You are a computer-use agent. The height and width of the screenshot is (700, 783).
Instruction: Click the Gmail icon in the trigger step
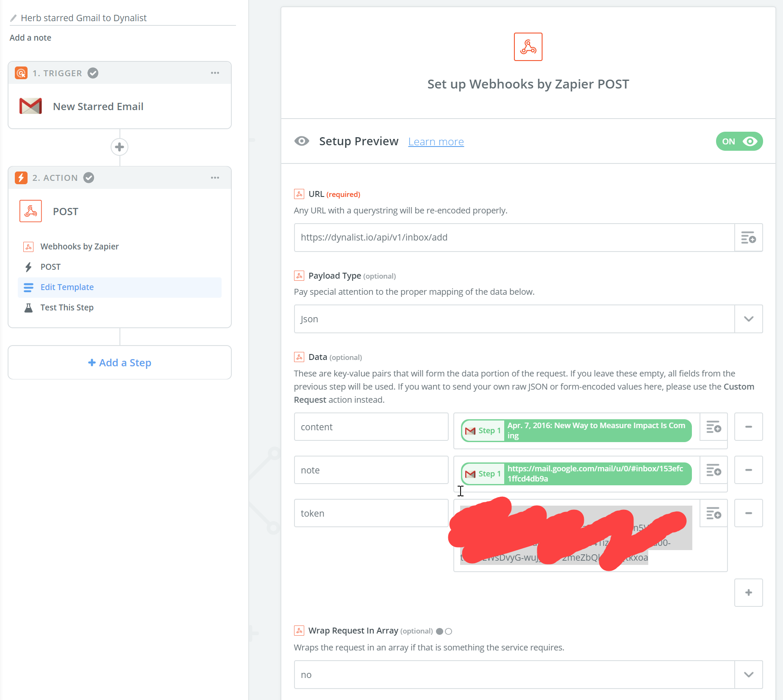coord(31,106)
